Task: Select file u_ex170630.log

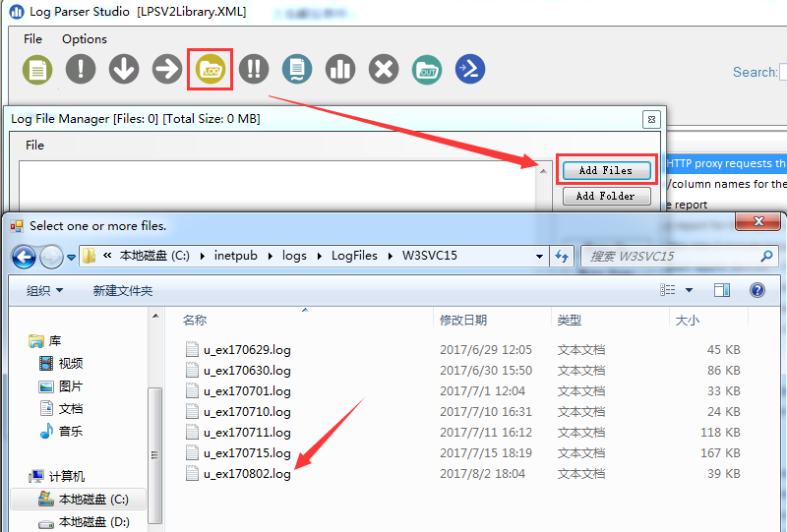Action: (238, 371)
